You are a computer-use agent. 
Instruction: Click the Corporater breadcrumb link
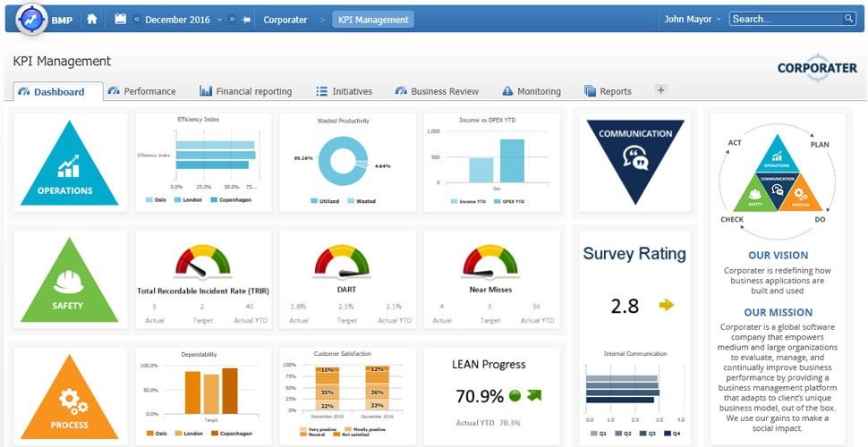[285, 20]
